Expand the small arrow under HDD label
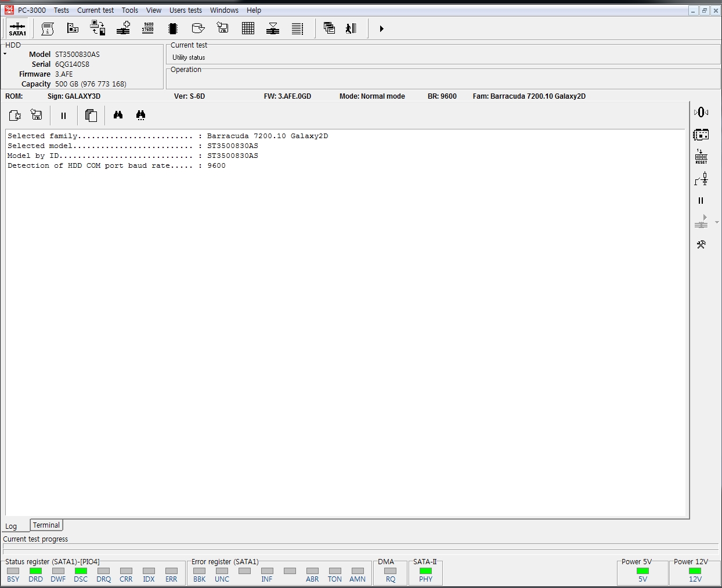The height and width of the screenshot is (588, 722). point(5,54)
